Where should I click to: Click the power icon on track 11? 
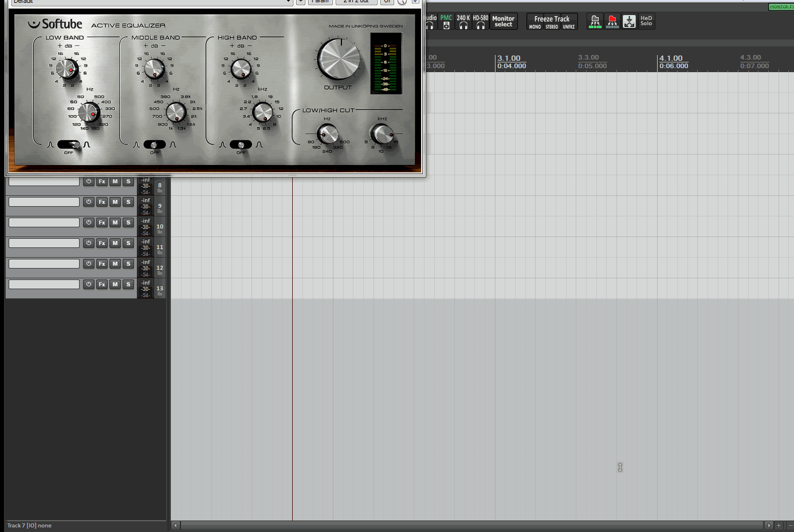89,243
